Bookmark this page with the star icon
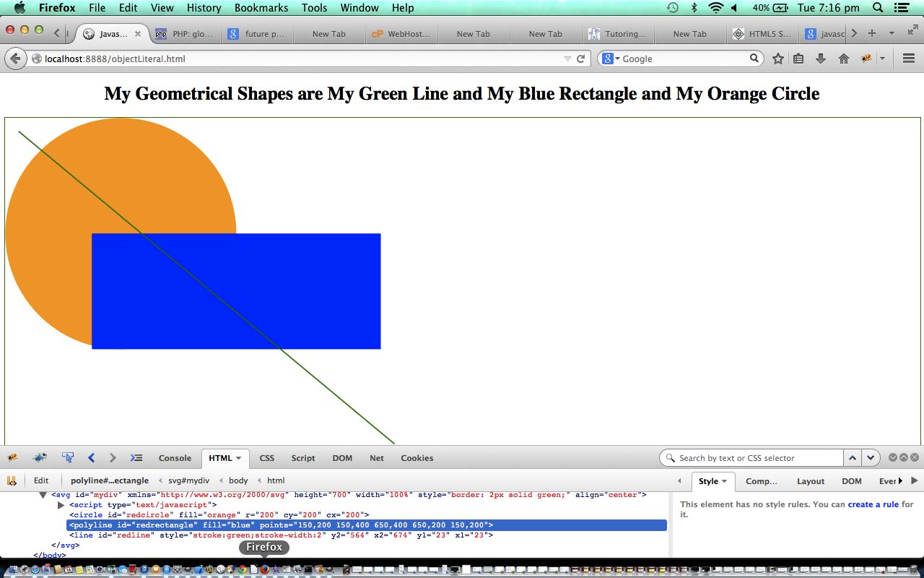 tap(777, 59)
